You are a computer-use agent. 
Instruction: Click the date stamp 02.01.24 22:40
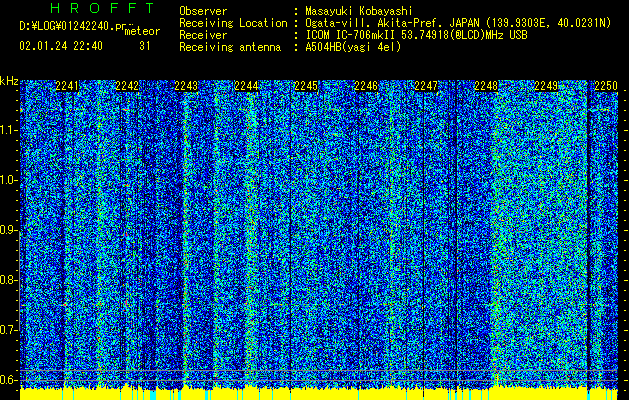(x=61, y=46)
